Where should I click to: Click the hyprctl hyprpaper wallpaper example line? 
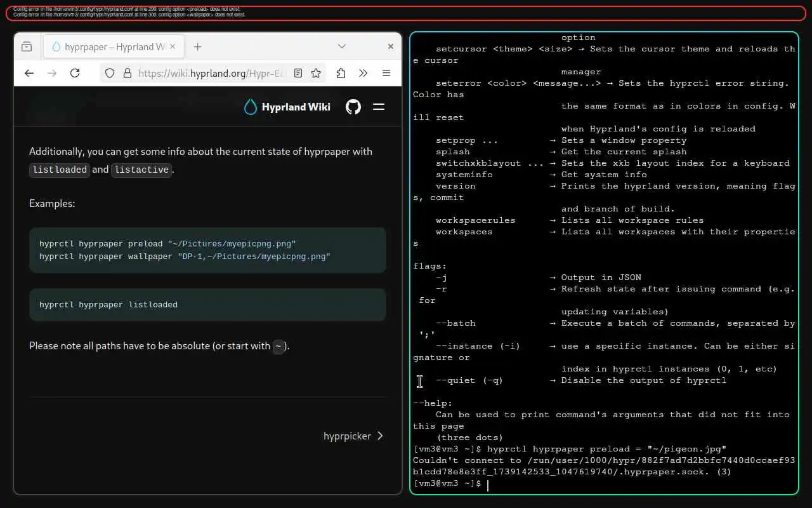(185, 257)
